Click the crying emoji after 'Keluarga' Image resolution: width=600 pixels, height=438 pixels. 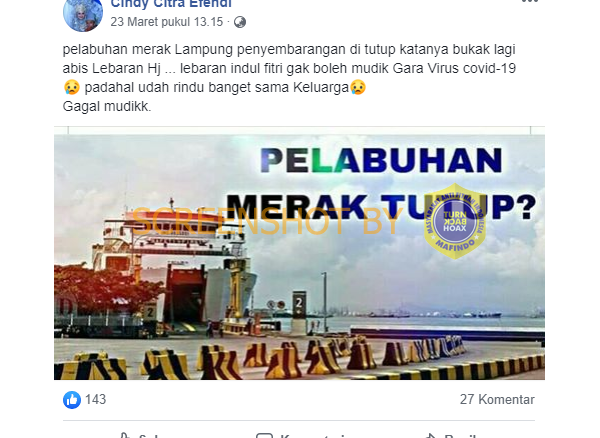point(358,87)
